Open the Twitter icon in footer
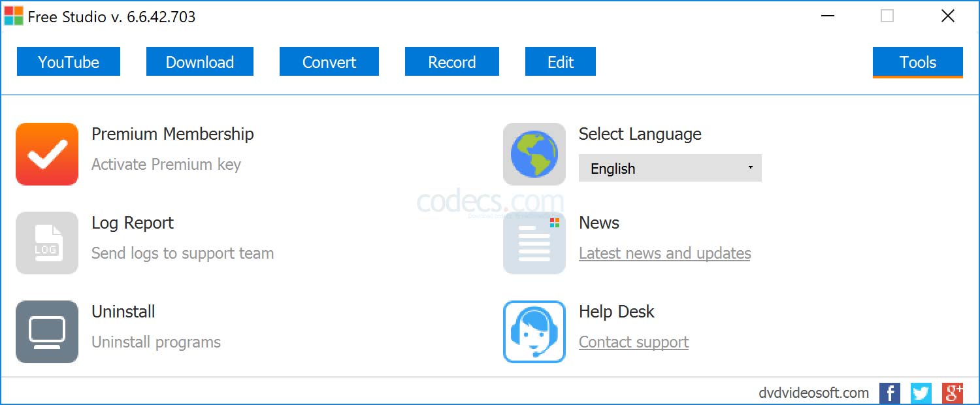This screenshot has width=980, height=405. pos(921,393)
